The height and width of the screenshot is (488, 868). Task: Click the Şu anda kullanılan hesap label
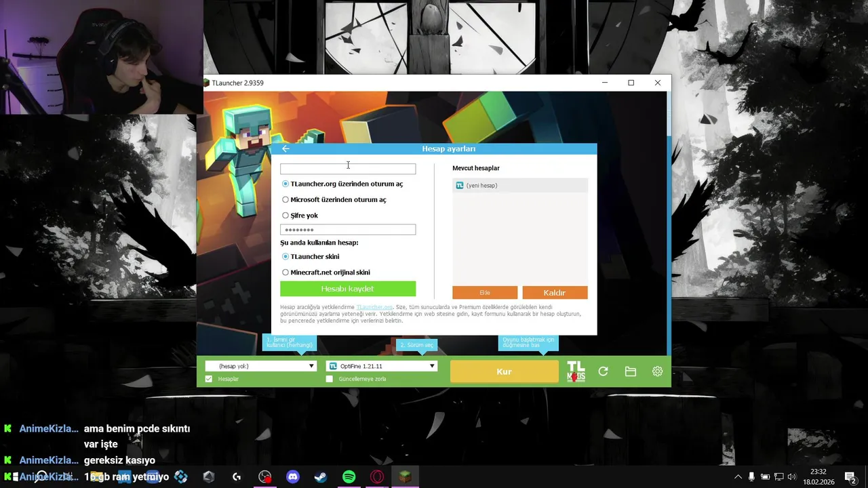[319, 243]
